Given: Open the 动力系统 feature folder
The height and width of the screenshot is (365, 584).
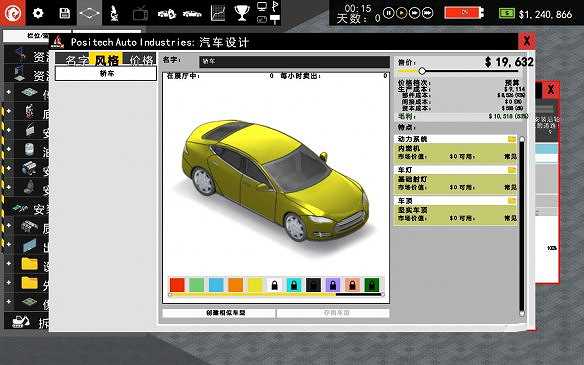Looking at the screenshot, I should (512, 139).
